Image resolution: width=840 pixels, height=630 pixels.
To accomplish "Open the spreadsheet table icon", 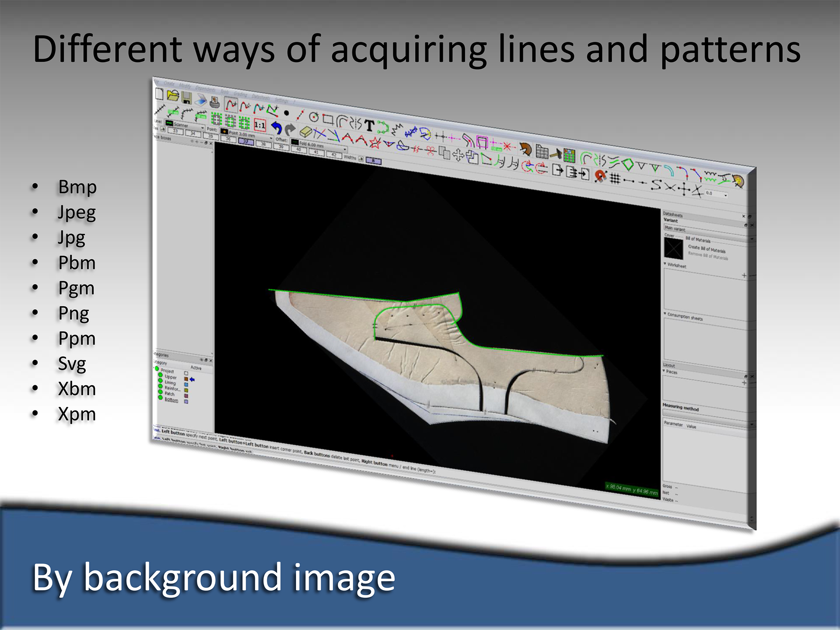I will pyautogui.click(x=542, y=152).
